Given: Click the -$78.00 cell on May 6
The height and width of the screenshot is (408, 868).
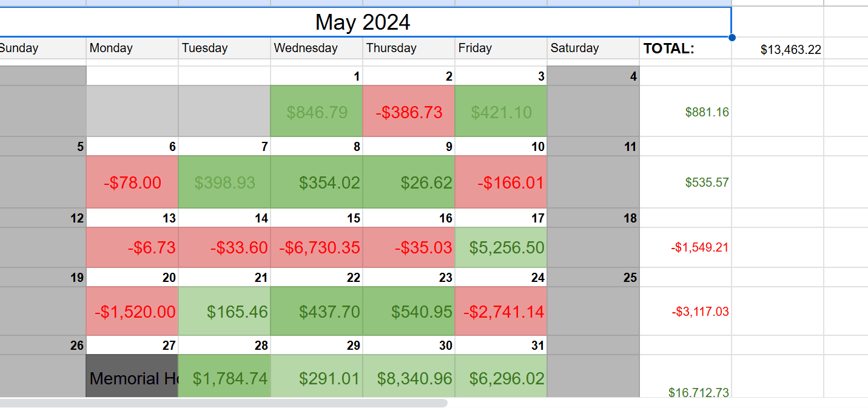Looking at the screenshot, I should pyautogui.click(x=132, y=182).
